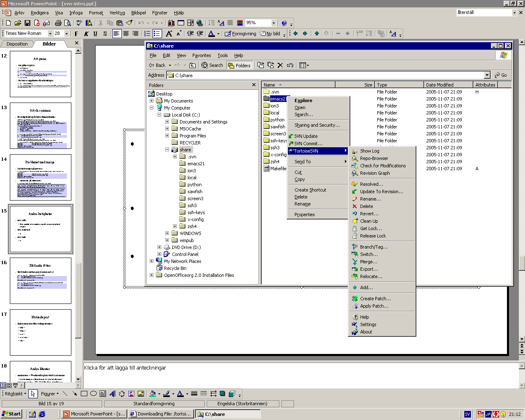525x420 pixels.
Task: Open the font name dropdown (Times New Roman)
Action: click(x=50, y=34)
